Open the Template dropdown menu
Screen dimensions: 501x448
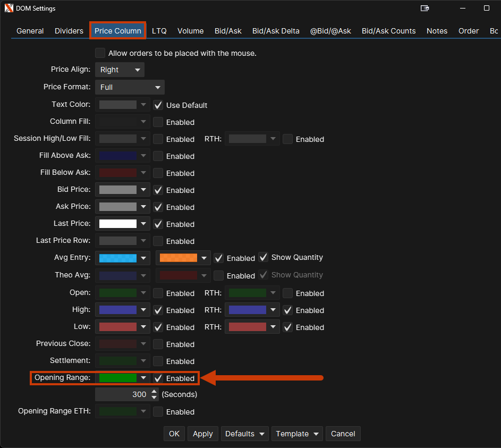tap(296, 434)
